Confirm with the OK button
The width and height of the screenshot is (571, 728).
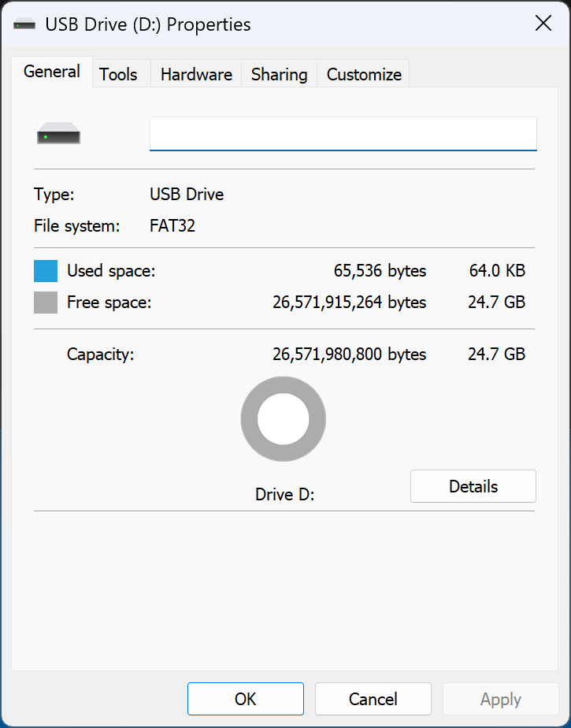245,699
